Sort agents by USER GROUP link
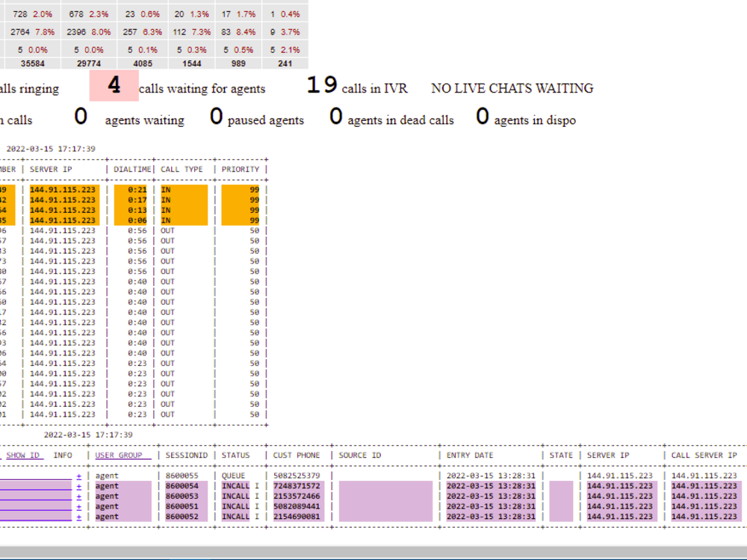The width and height of the screenshot is (747, 560). tap(123, 455)
